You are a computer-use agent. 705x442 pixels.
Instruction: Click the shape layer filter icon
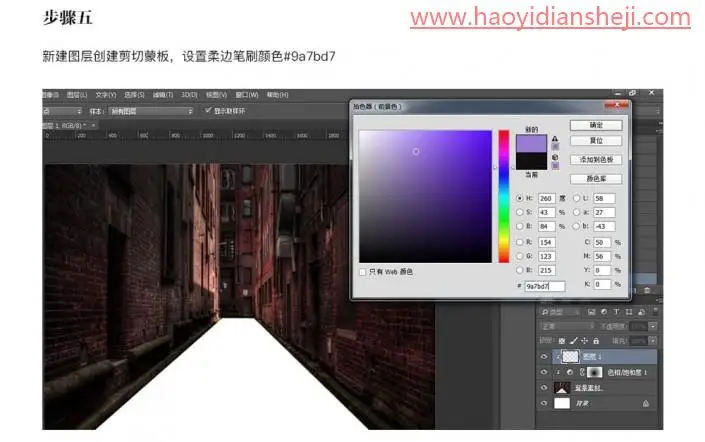629,312
